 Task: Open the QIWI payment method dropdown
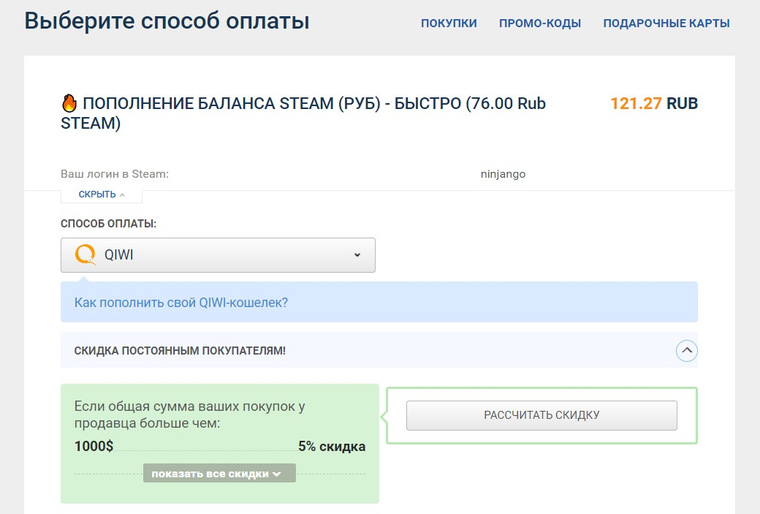pyautogui.click(x=218, y=255)
